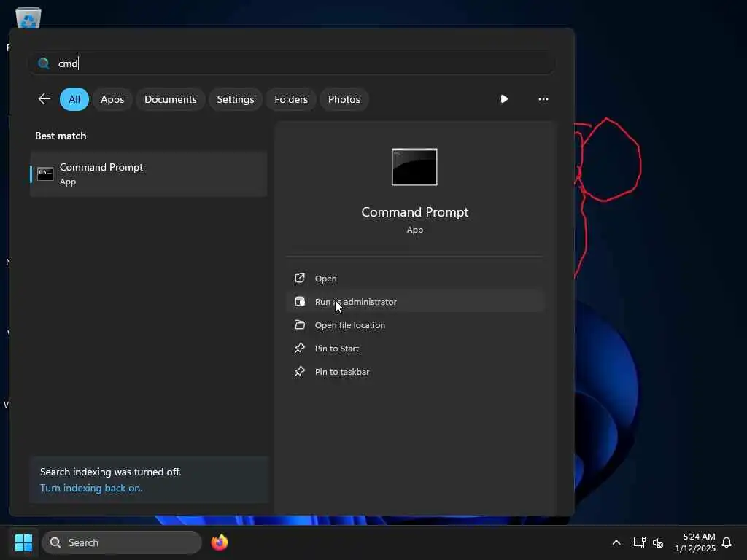Click the play arrow icon in filter row
747x560 pixels.
tap(504, 99)
